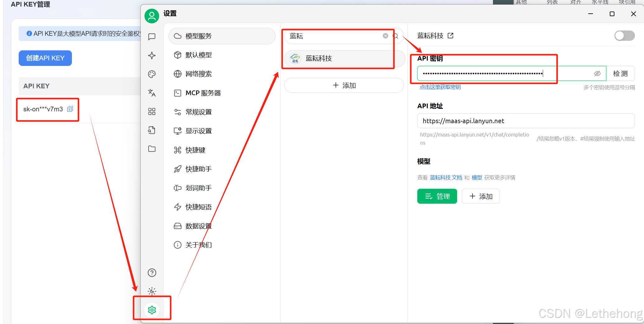Open 数据设置 settings page
This screenshot has height=324, width=644.
pyautogui.click(x=222, y=226)
